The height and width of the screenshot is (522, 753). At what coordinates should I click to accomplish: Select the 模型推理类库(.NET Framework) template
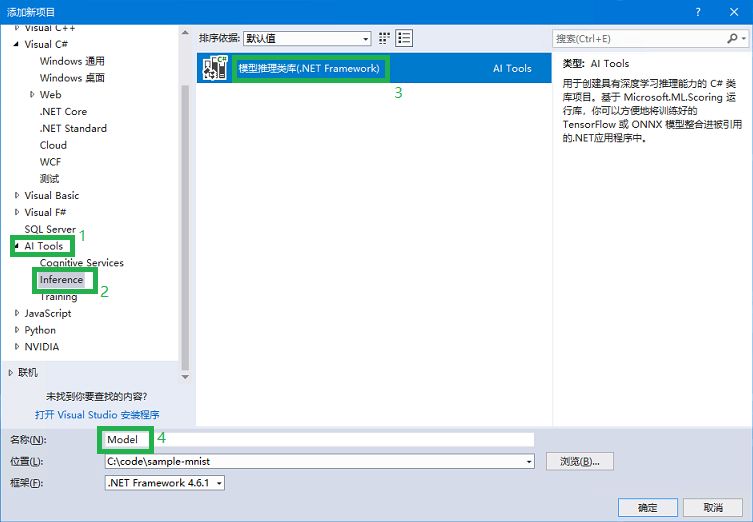tap(374, 68)
